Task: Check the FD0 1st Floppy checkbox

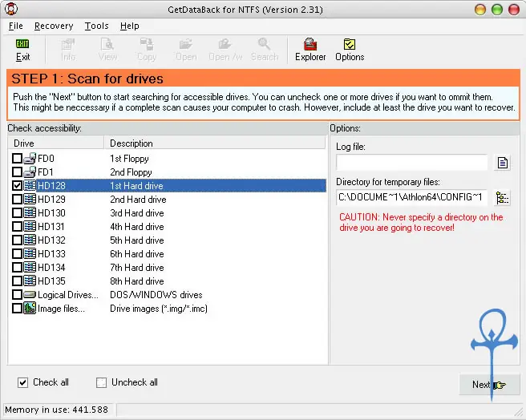Action: click(x=17, y=158)
